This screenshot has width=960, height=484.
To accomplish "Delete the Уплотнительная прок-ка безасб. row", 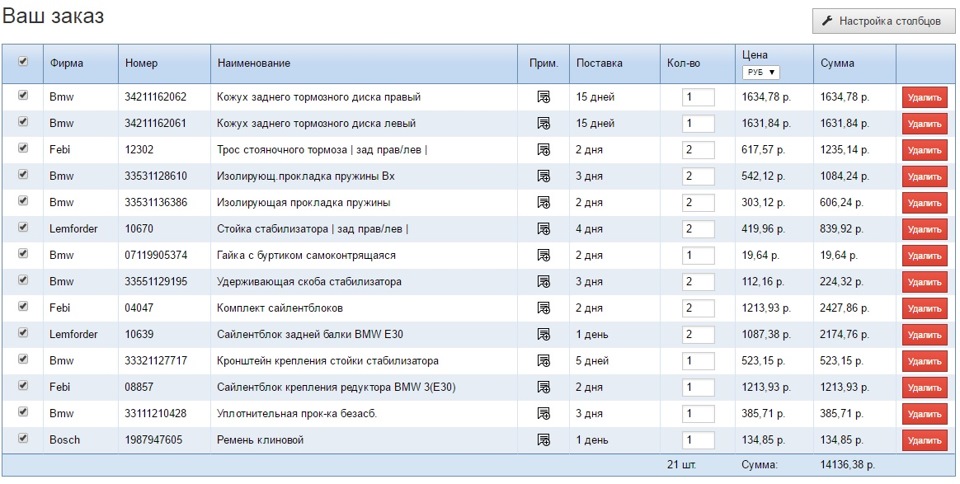I will click(x=924, y=414).
